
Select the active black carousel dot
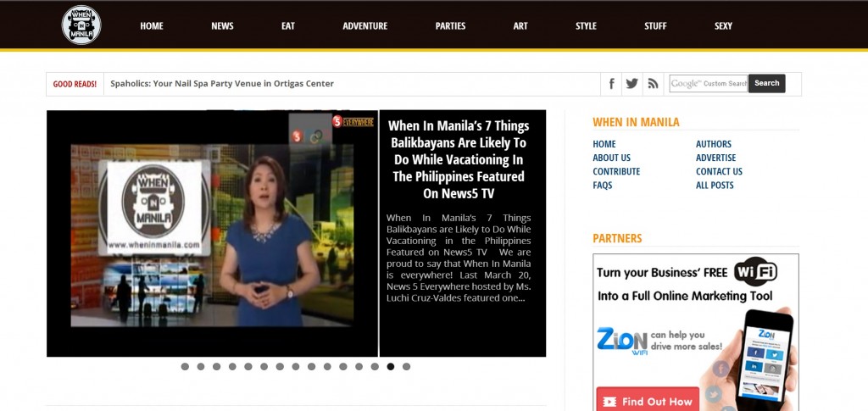click(391, 367)
